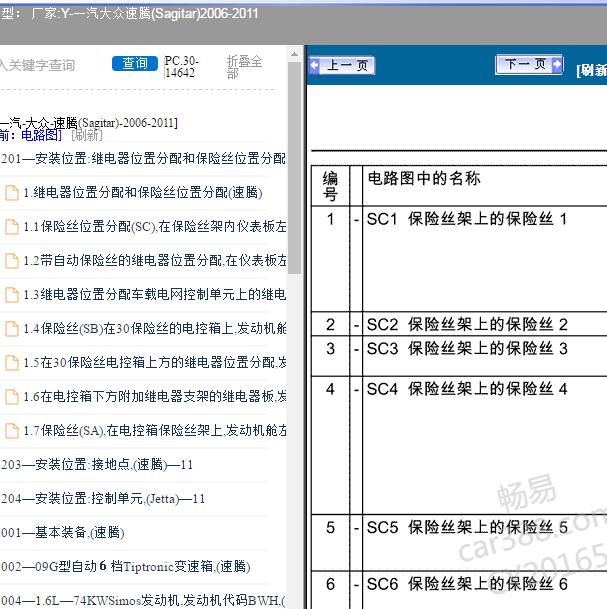
Task: Expand the 002 09G型自动6档Tiptronic变速箱 section
Action: pyautogui.click(x=125, y=566)
